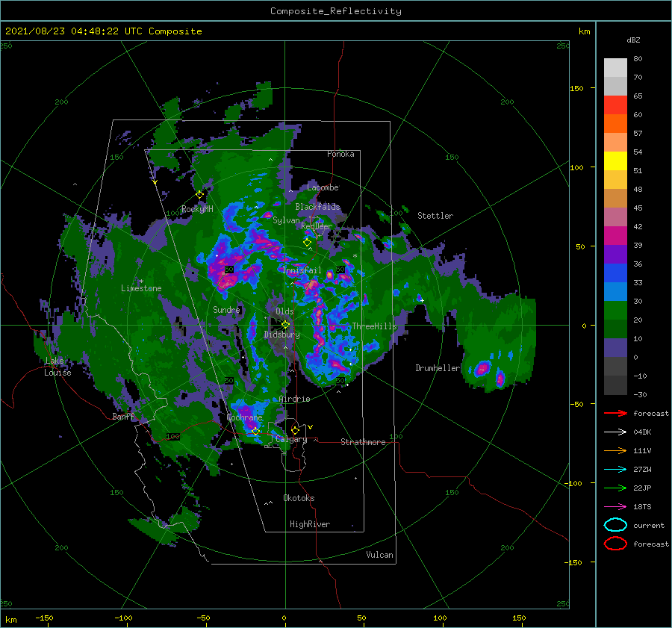Click the Composite_Reflectivity title
Screen dimensions: 672x628
(336, 11)
